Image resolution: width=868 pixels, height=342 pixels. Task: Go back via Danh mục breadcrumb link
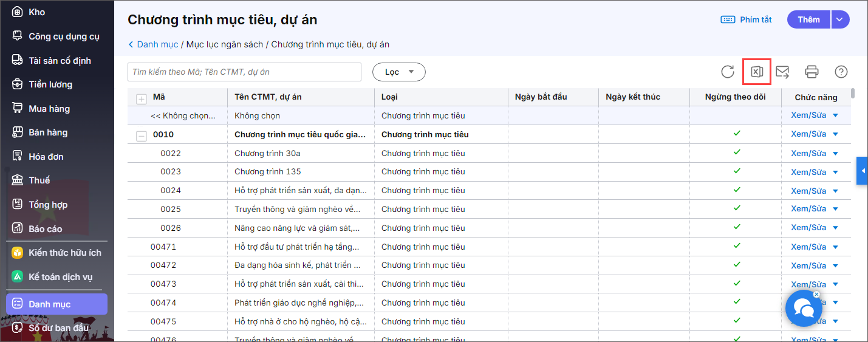point(157,44)
